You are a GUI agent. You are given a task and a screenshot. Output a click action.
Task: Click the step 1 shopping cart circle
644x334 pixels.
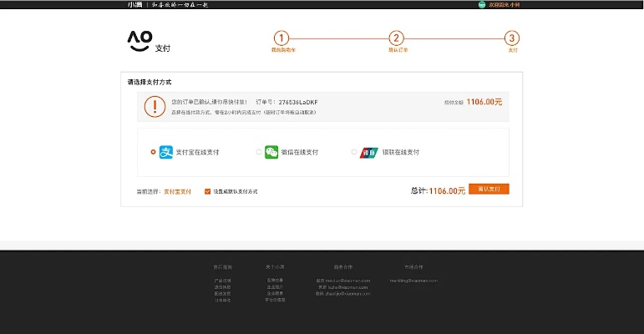coord(281,38)
